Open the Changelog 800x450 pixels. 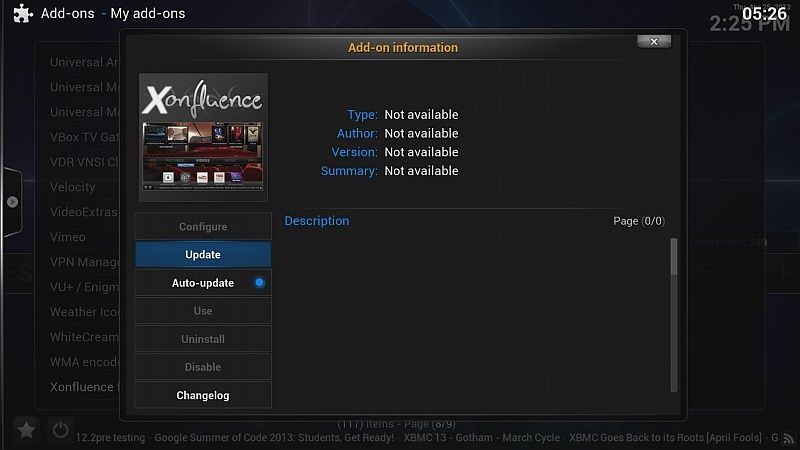click(203, 395)
